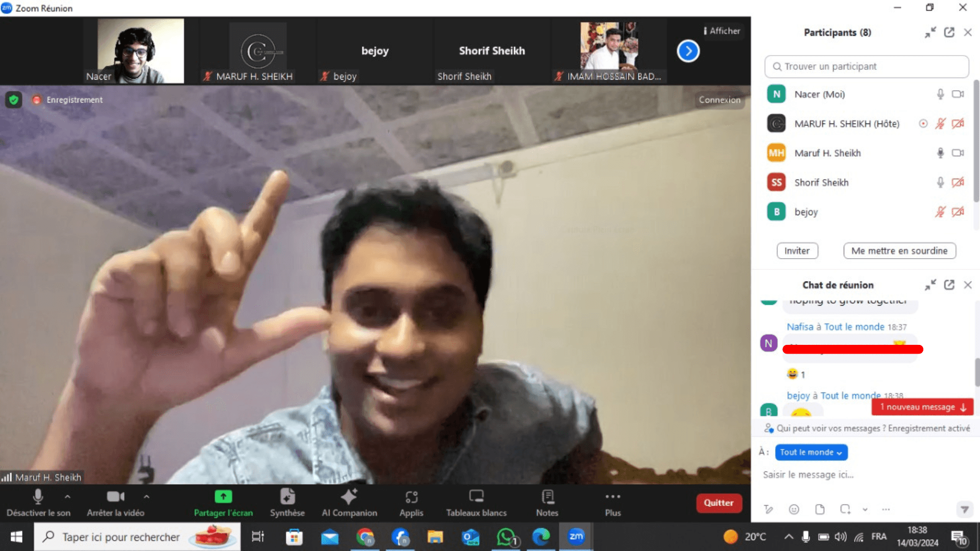Mute microphone with Désactiver le son
The height and width of the screenshot is (551, 980).
pyautogui.click(x=38, y=503)
